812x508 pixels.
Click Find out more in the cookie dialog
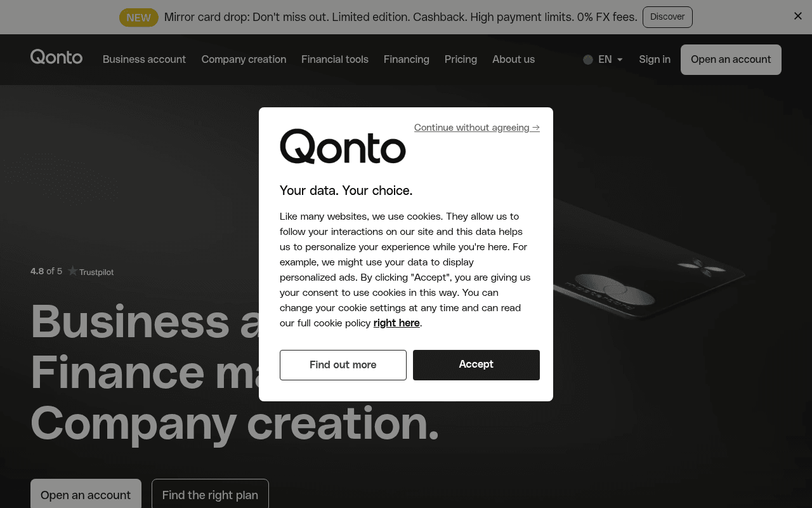point(343,364)
